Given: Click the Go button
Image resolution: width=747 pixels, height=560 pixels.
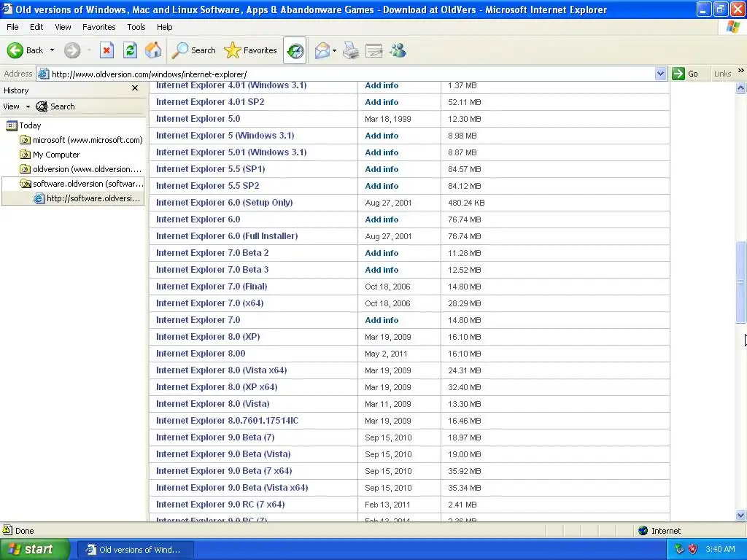Looking at the screenshot, I should (685, 74).
